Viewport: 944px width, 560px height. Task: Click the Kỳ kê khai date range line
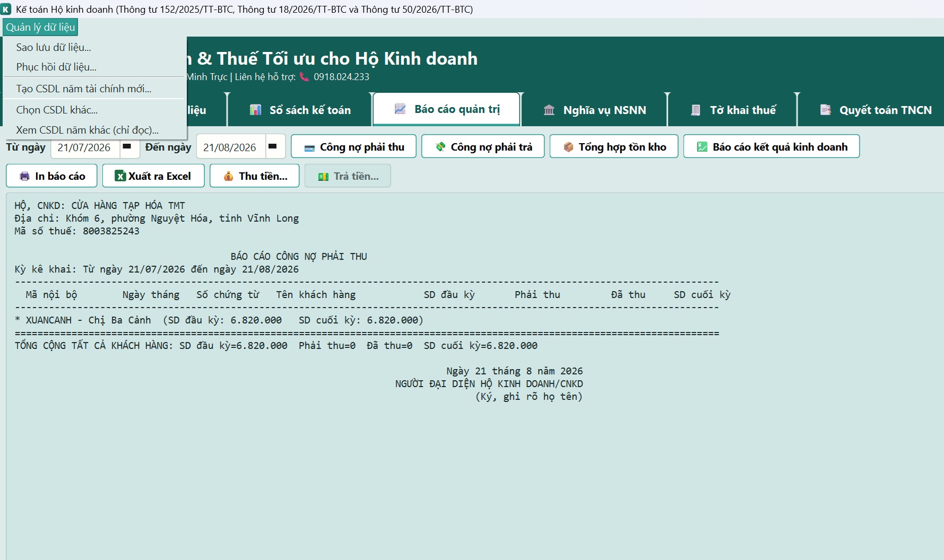(157, 269)
